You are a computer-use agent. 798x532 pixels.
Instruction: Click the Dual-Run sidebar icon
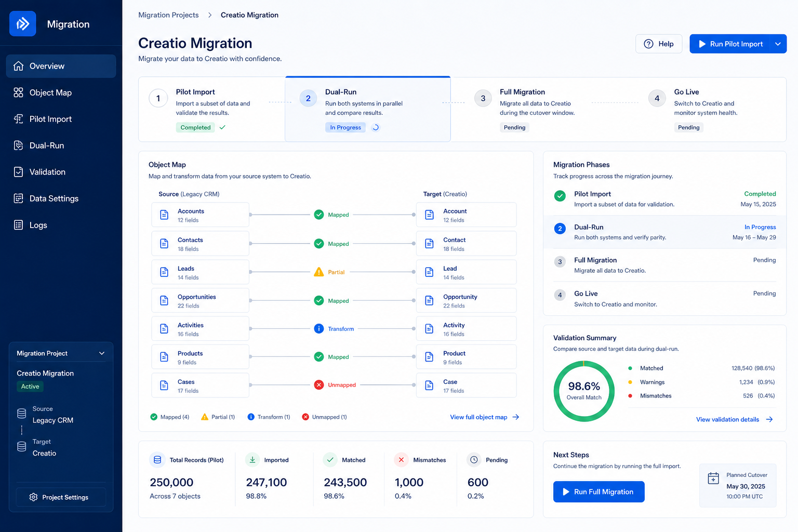coord(19,145)
